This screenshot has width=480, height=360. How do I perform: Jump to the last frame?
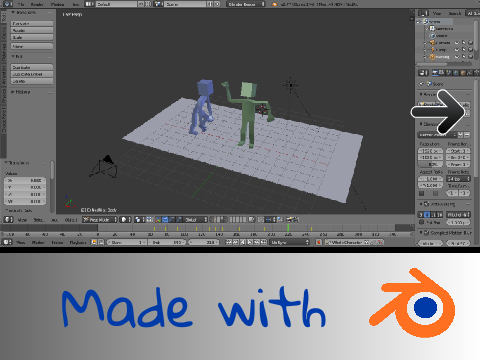point(264,242)
